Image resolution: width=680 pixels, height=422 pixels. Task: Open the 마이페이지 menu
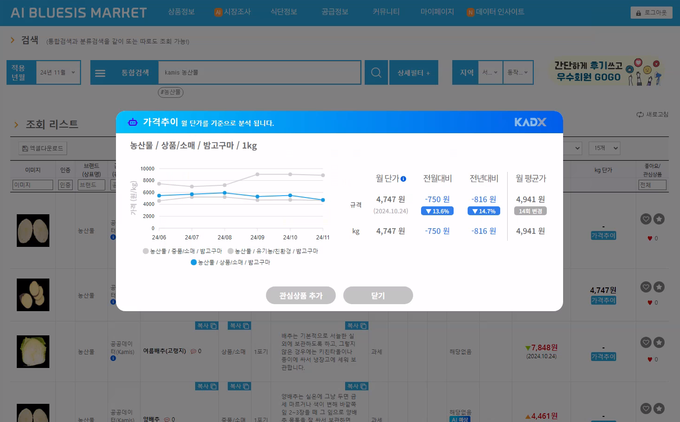437,12
